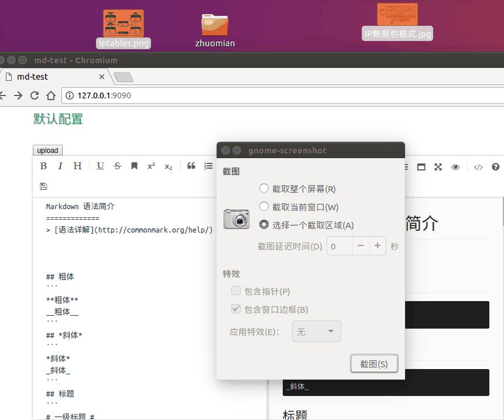Click '## *斜体*' line in editor
The width and height of the screenshot is (504, 420).
pyautogui.click(x=64, y=335)
